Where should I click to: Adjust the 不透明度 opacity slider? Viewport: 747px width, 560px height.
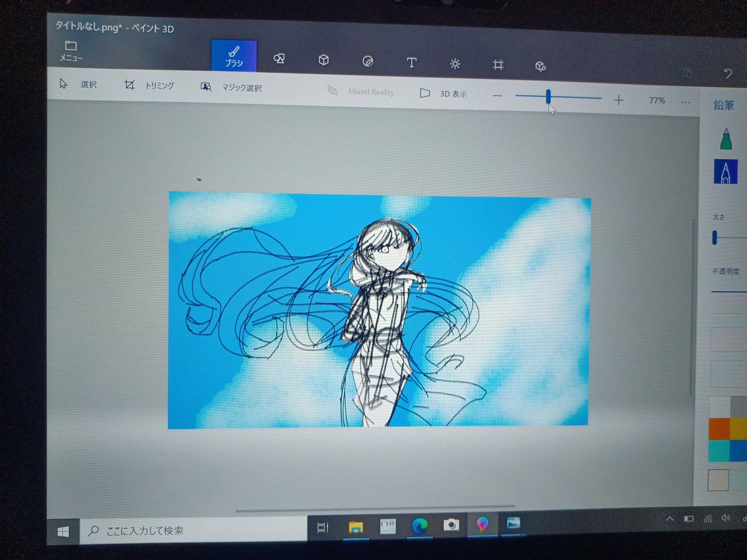(x=728, y=291)
